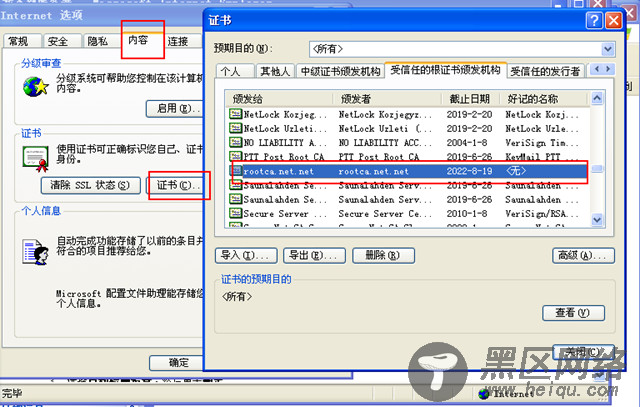
Task: Select the PTT Post Root CA name
Action: coord(284,157)
